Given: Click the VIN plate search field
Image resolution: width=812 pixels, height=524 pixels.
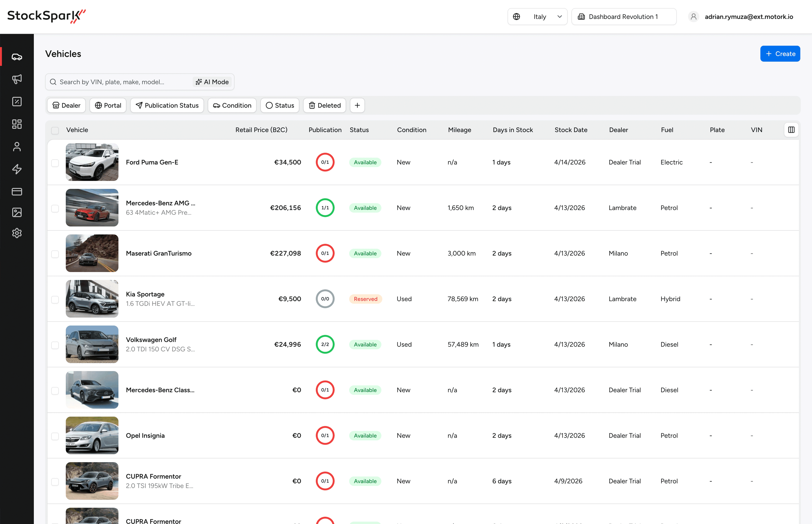Looking at the screenshot, I should (x=123, y=82).
